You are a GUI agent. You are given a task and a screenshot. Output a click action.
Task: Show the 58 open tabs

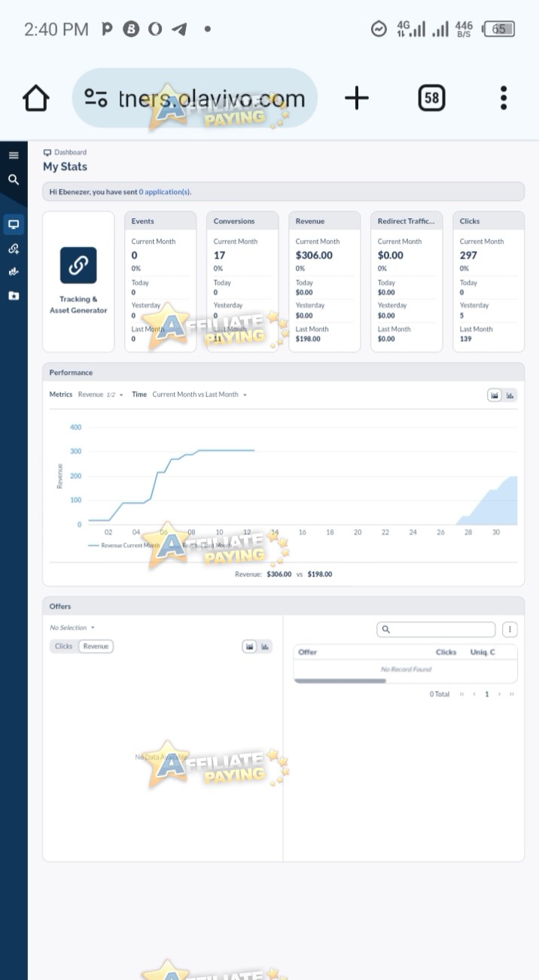click(x=431, y=98)
